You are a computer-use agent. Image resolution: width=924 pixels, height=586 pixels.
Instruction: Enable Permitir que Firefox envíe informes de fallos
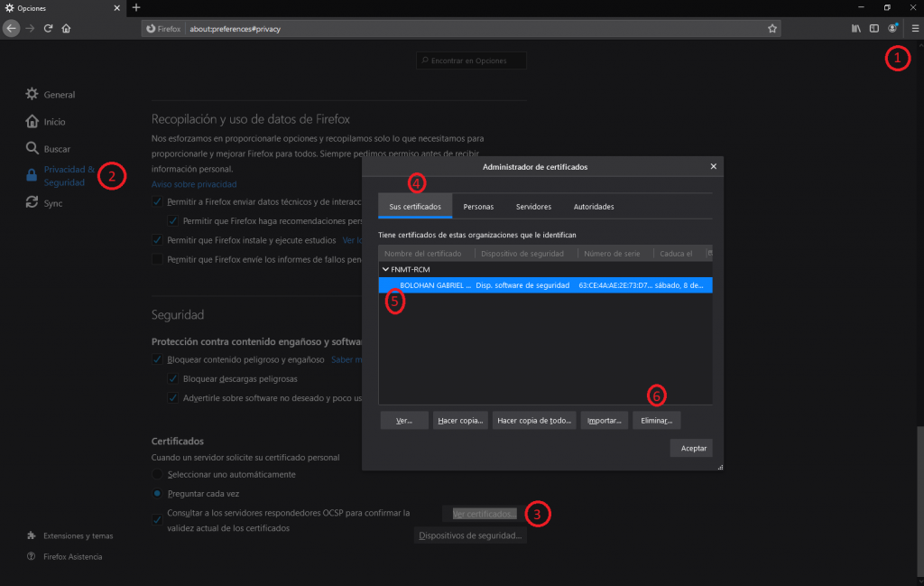157,259
